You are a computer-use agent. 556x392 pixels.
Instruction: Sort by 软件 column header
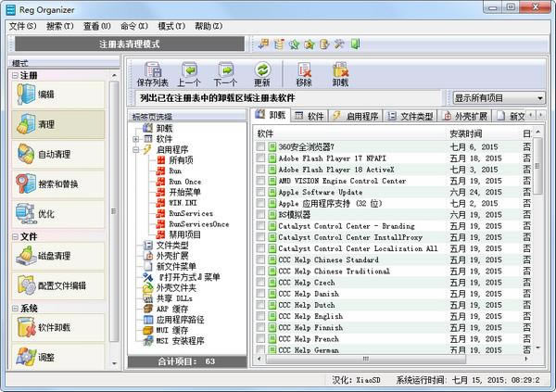[350, 133]
